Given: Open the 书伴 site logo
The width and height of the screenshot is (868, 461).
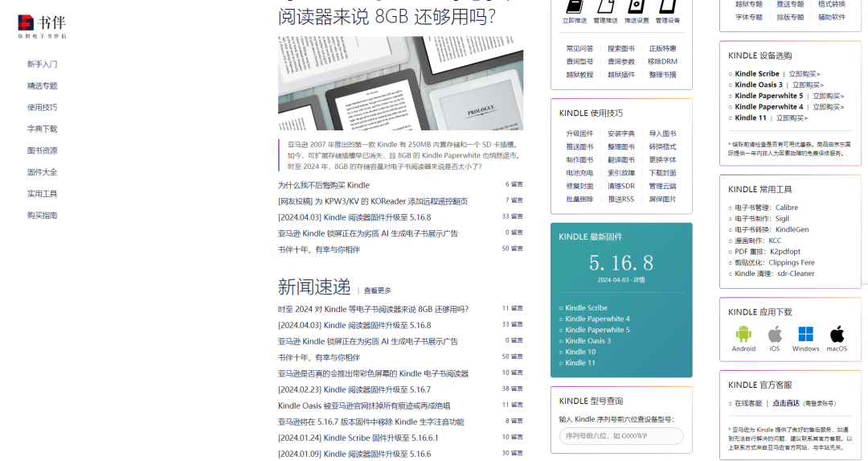Looking at the screenshot, I should [x=42, y=26].
